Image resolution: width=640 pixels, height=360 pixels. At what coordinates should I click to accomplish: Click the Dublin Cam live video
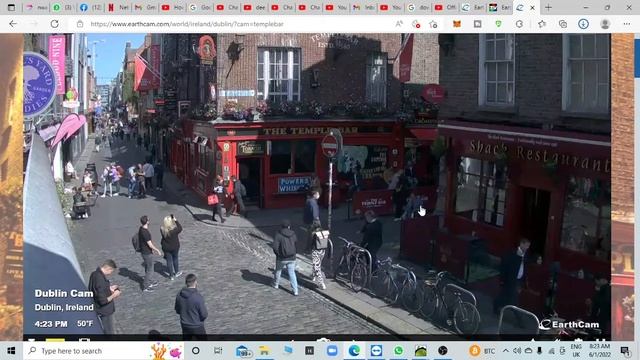click(x=317, y=186)
